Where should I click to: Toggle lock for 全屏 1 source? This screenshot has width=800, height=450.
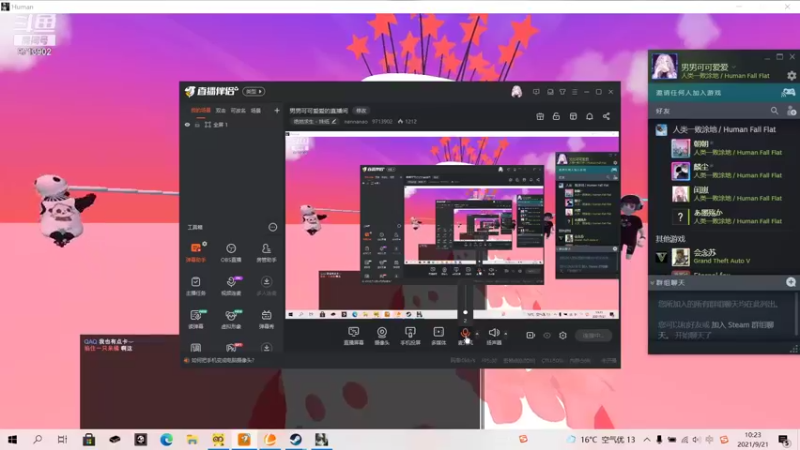197,124
